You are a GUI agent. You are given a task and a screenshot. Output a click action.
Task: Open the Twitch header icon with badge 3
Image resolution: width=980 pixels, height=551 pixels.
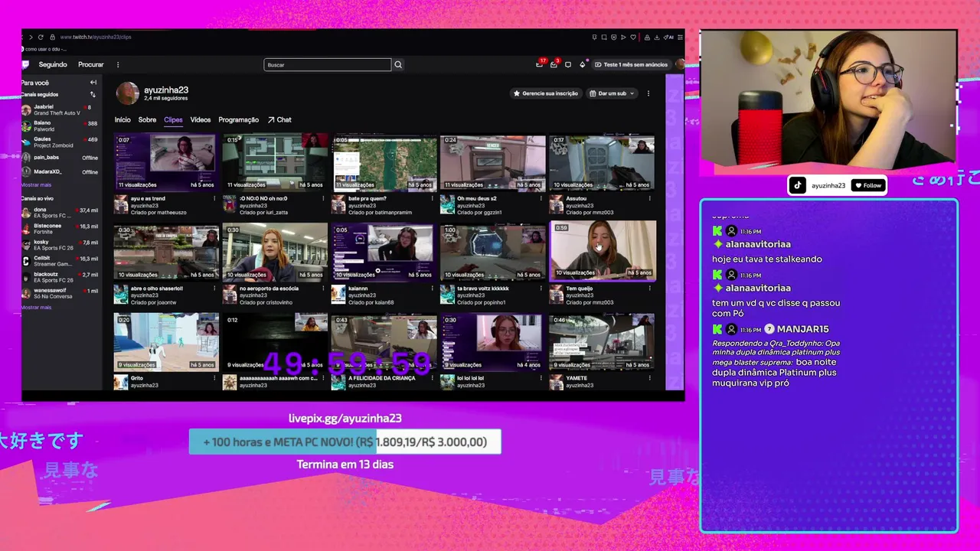pos(554,64)
